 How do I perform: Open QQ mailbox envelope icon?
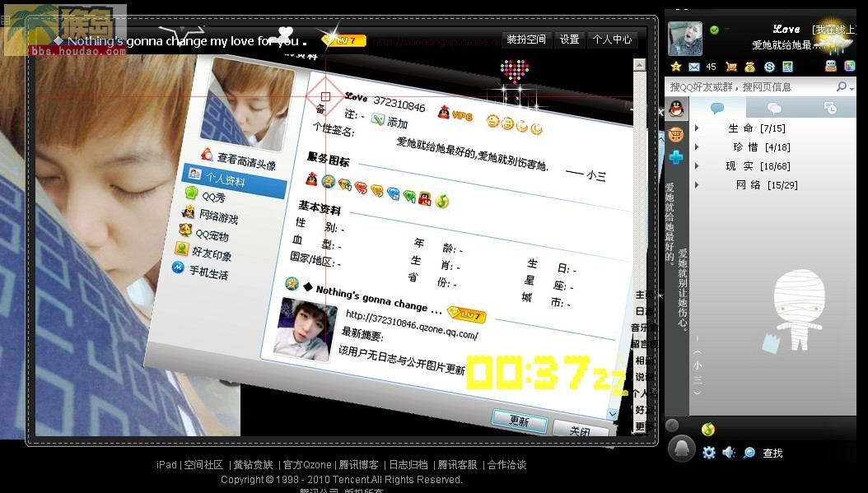(693, 67)
